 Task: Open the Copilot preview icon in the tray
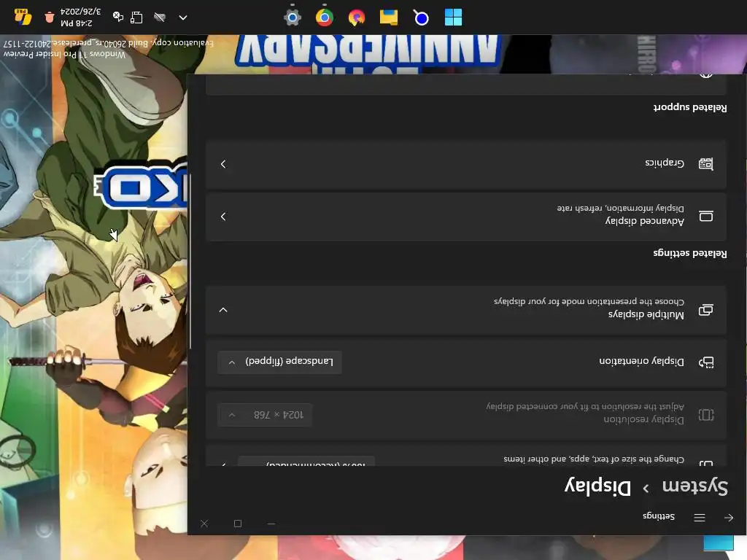click(23, 17)
